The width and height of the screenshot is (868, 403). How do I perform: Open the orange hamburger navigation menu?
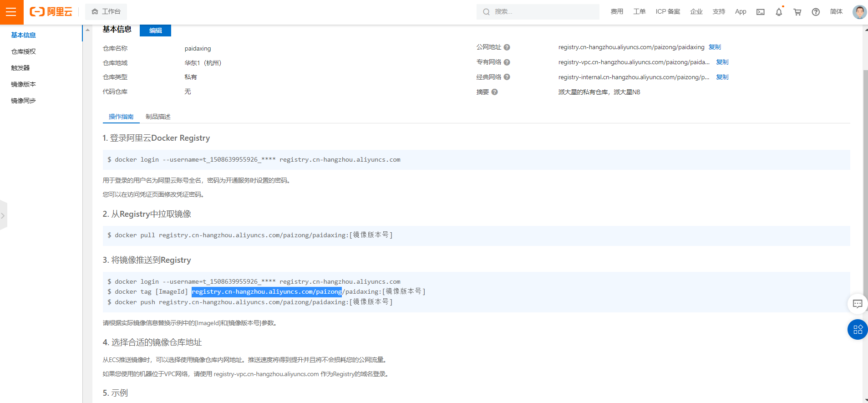pos(11,12)
